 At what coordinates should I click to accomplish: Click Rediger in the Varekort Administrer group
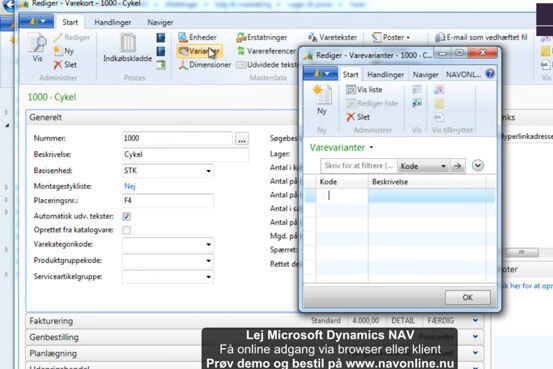[x=72, y=37]
